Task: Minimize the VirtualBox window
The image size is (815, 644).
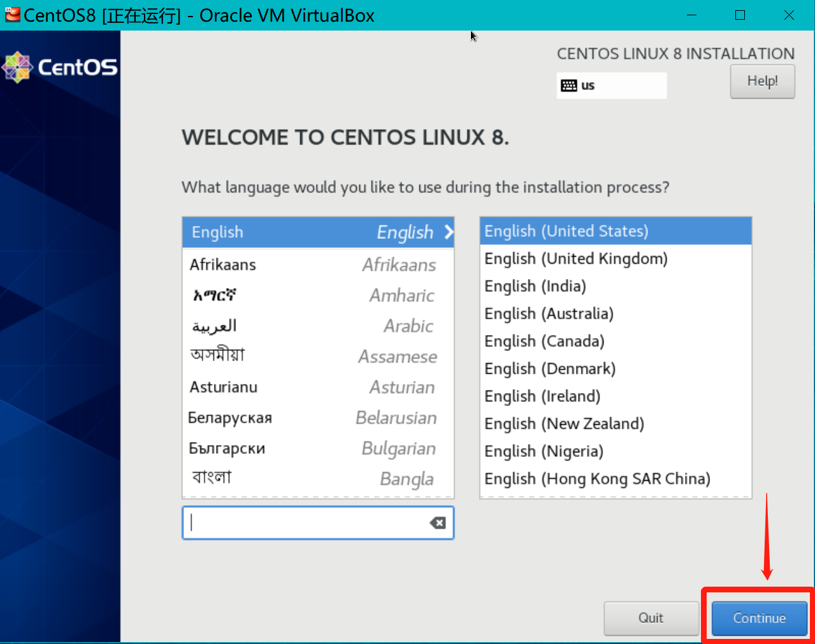Action: 691,15
